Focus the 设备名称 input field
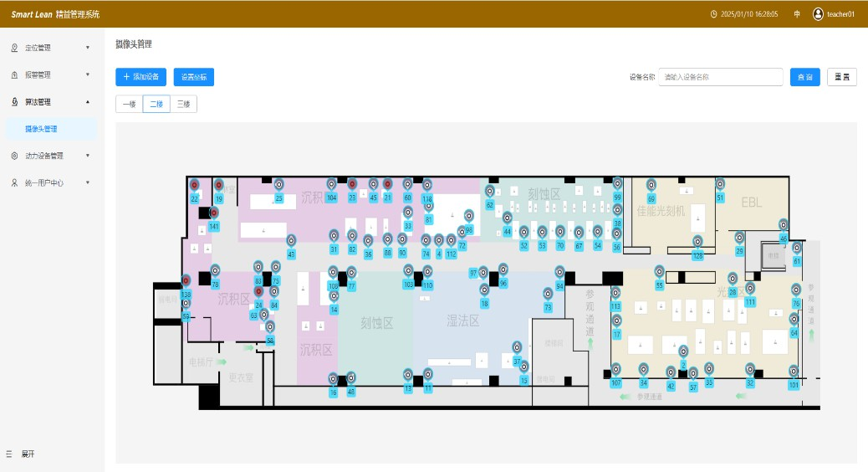Image resolution: width=868 pixels, height=472 pixels. (720, 77)
